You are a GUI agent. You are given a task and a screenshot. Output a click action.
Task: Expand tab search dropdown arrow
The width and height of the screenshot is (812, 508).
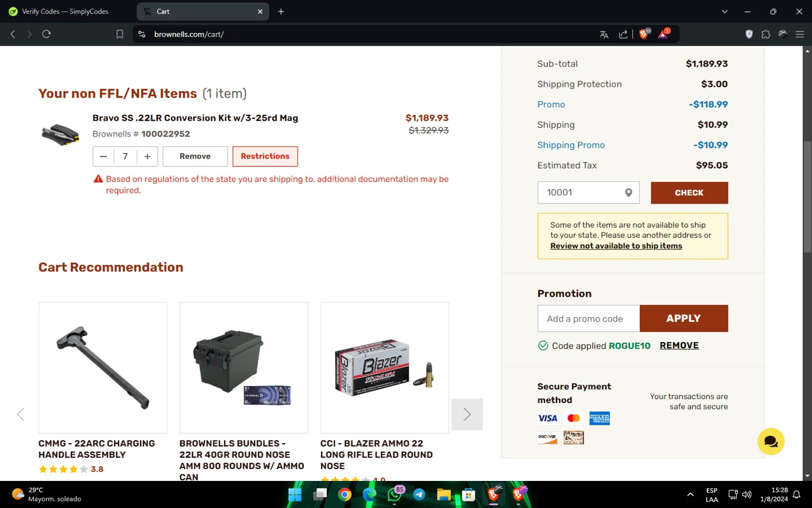tap(724, 11)
